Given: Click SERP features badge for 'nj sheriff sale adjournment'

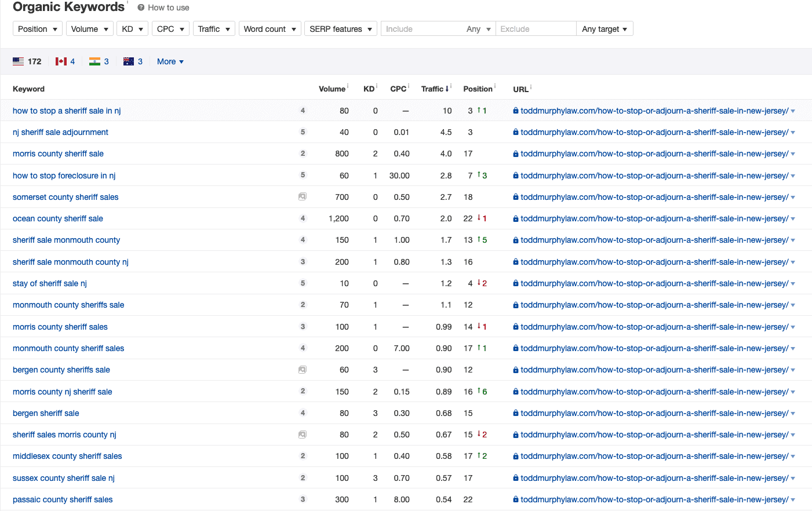Looking at the screenshot, I should (303, 132).
